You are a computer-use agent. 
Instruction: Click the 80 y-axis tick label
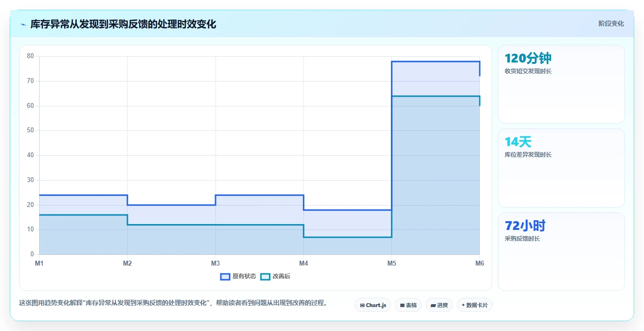tap(30, 56)
